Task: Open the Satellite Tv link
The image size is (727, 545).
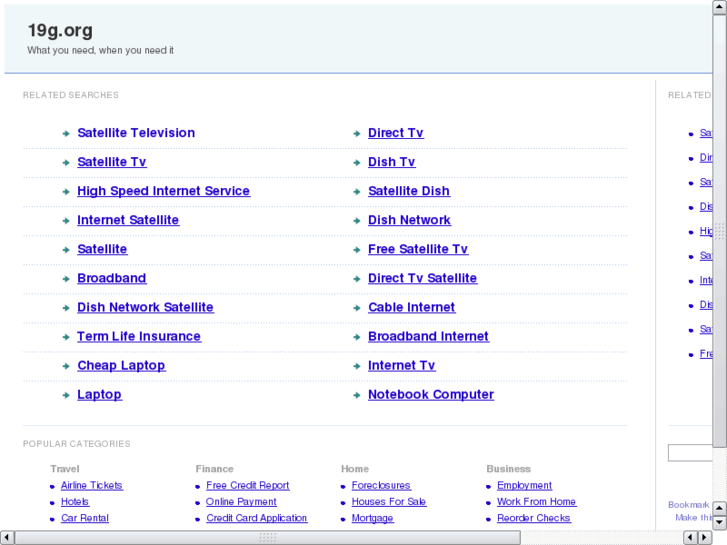Action: [x=112, y=162]
